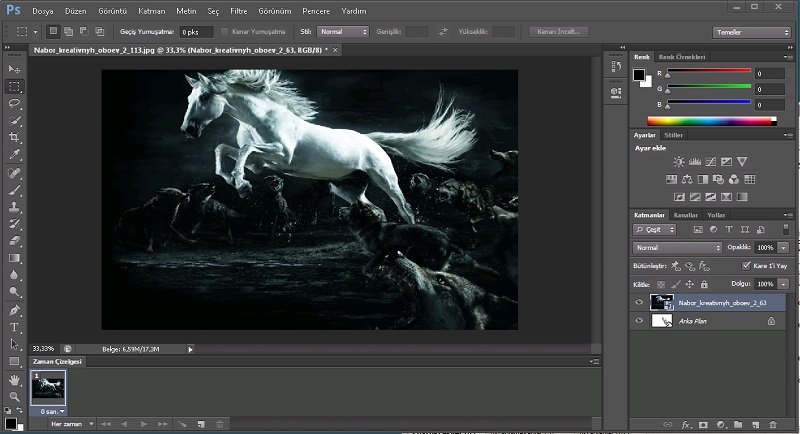Viewport: 800px width, 434px height.
Task: Activate the Hand tool
Action: 14,380
